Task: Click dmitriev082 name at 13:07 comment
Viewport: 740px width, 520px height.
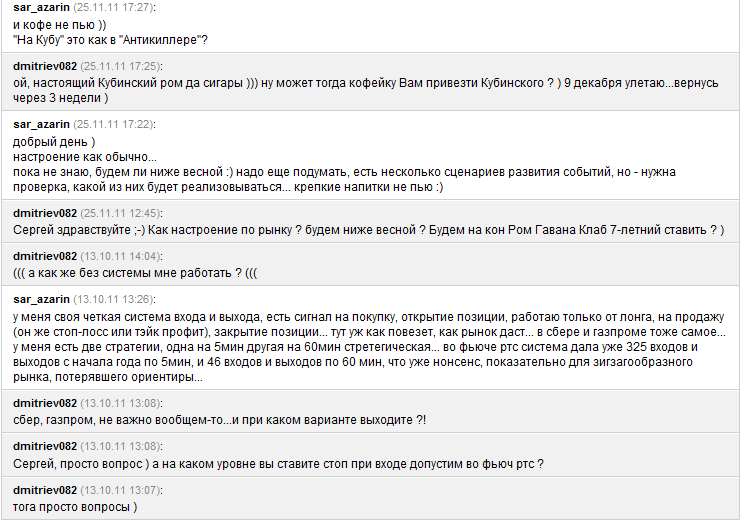Action: pyautogui.click(x=45, y=490)
